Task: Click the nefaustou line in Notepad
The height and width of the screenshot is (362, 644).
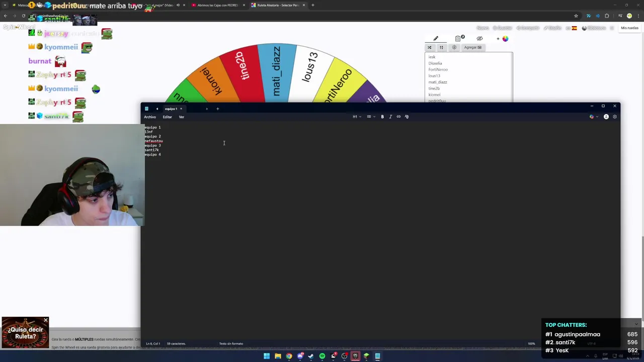Action: coord(153,141)
